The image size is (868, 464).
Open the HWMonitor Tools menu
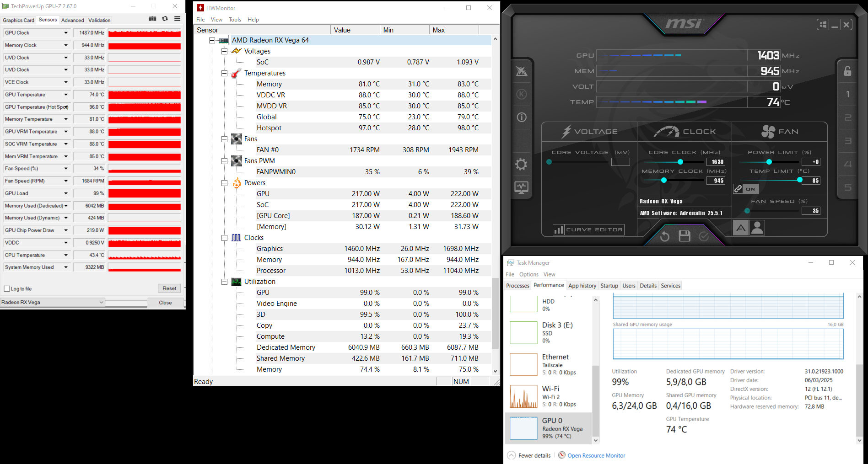coord(235,20)
